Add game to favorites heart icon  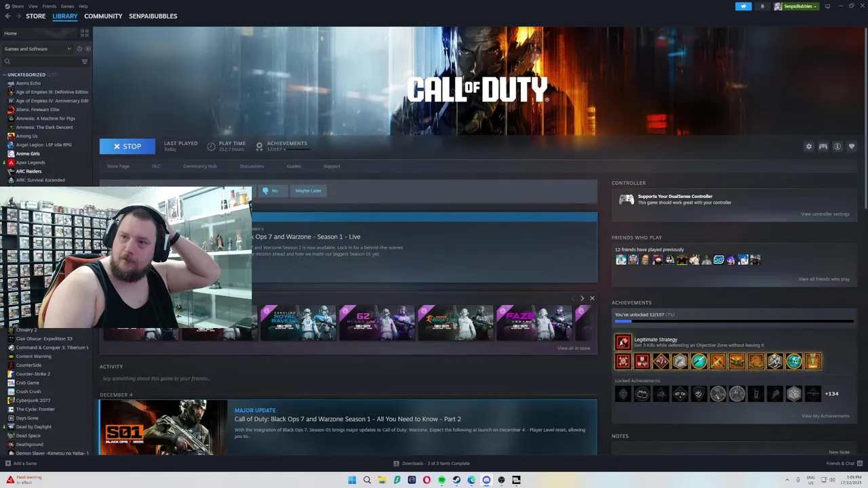[x=852, y=146]
